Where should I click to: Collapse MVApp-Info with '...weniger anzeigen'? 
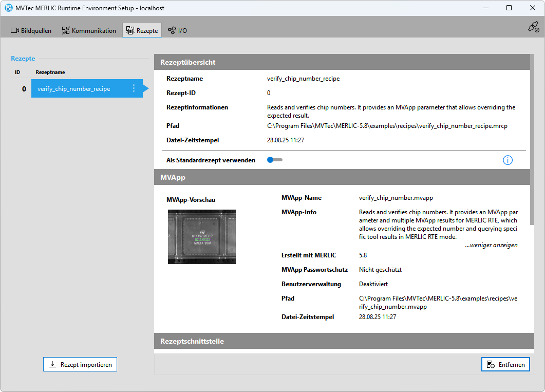491,245
